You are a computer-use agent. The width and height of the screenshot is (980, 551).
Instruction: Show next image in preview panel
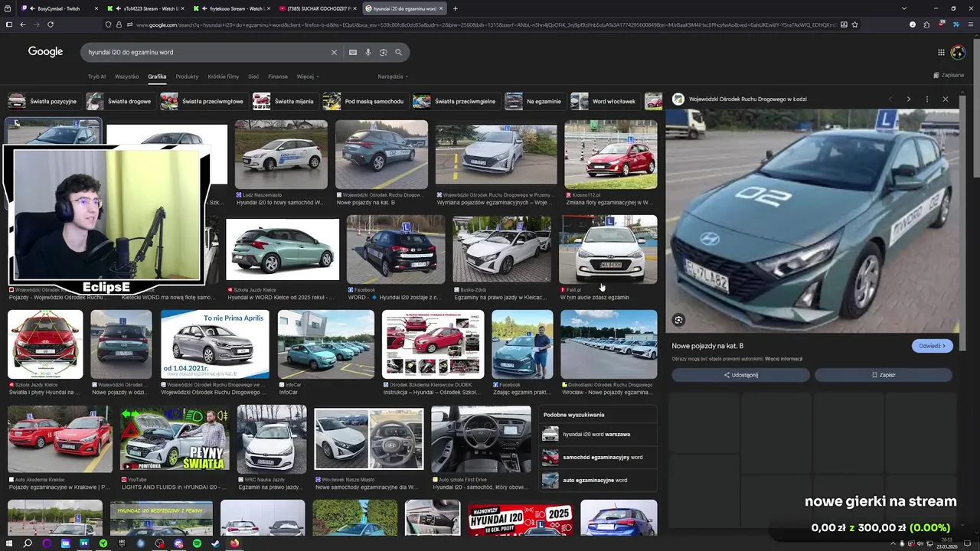[x=909, y=99]
